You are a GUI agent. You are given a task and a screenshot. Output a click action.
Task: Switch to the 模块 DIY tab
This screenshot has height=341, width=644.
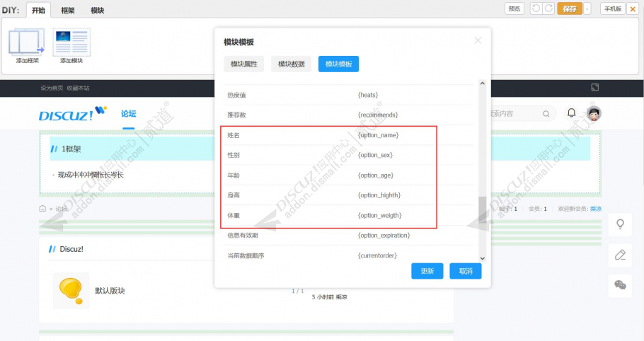98,11
